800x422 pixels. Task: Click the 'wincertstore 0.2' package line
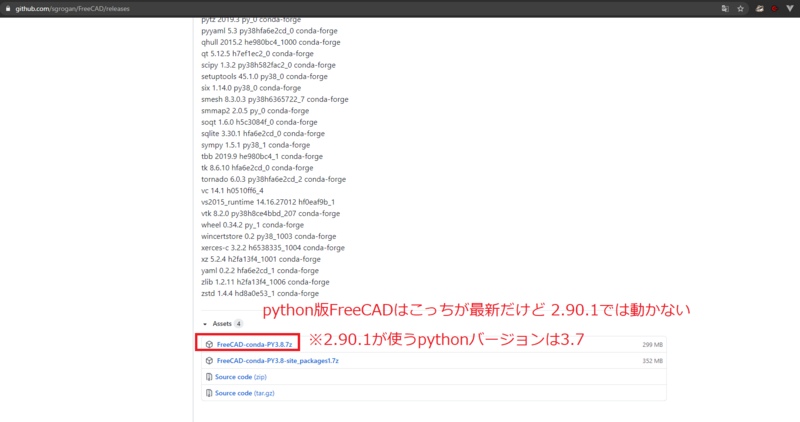pos(269,236)
